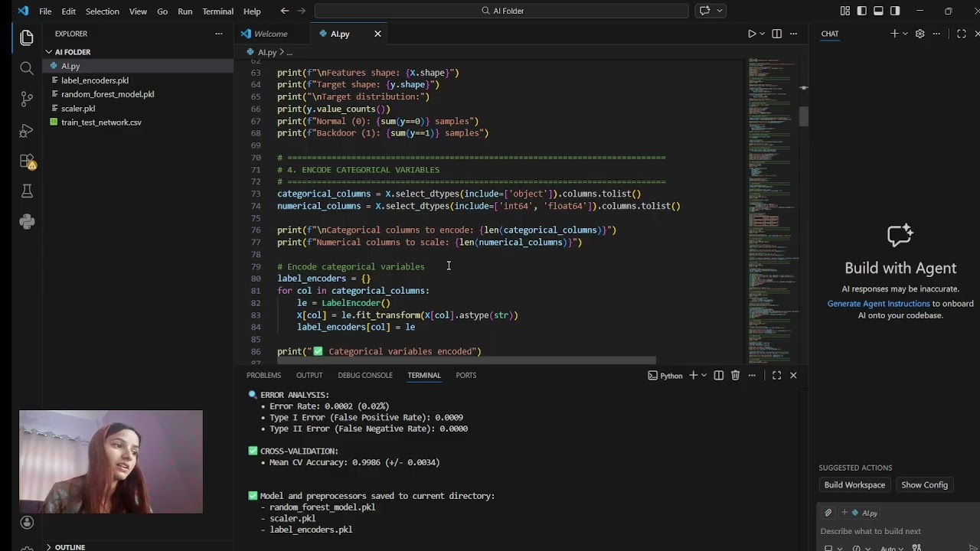Screen dimensions: 980x551
Task: Open the terminal launch profile dropdown
Action: (704, 375)
